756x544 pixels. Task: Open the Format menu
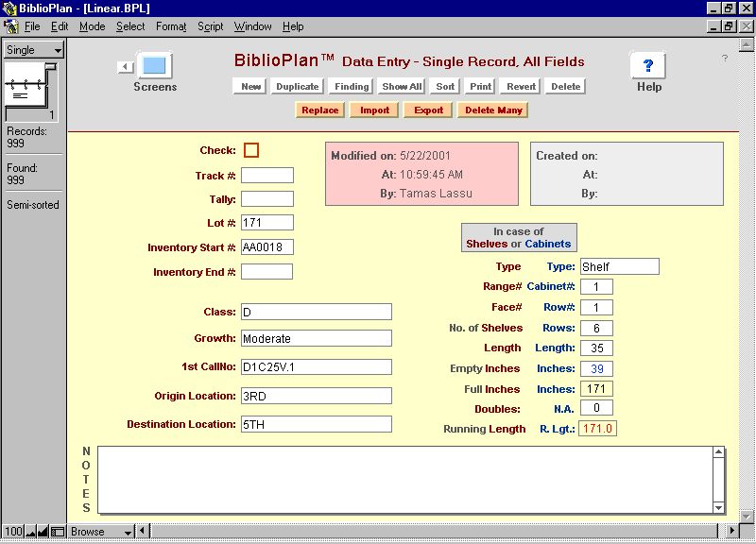pyautogui.click(x=171, y=26)
